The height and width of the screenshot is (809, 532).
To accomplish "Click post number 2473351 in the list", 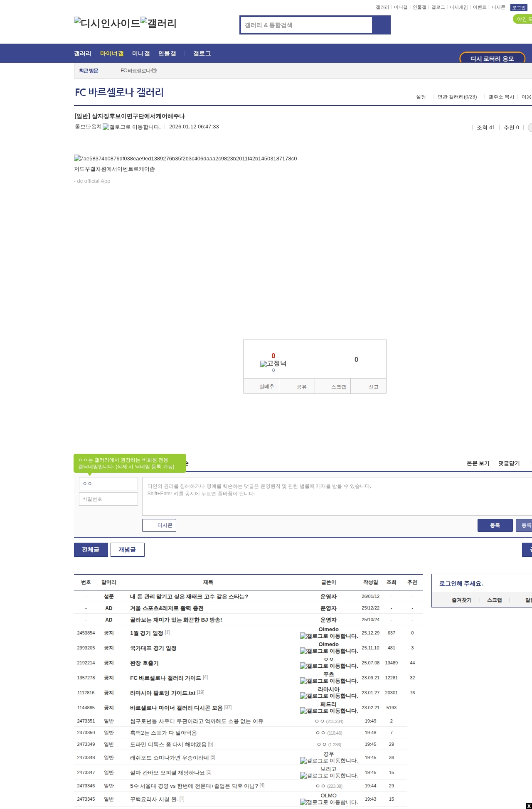I will pyautogui.click(x=86, y=721).
